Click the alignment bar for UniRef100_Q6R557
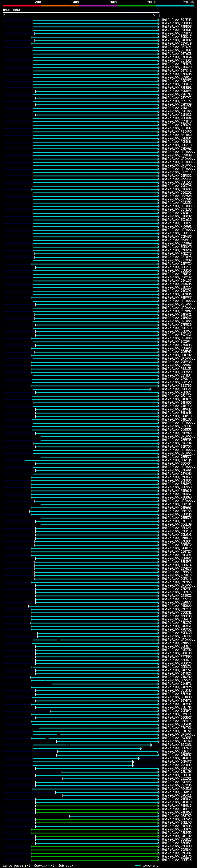 pos(108,755)
